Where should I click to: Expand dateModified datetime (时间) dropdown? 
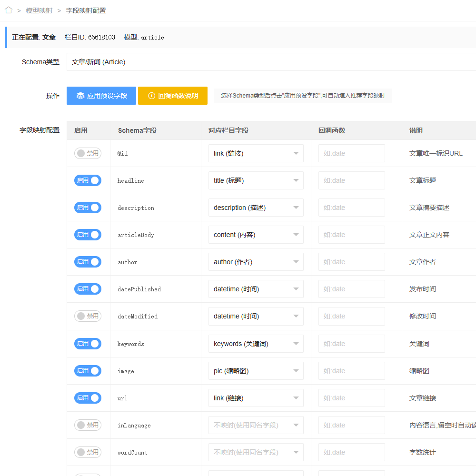[256, 316]
